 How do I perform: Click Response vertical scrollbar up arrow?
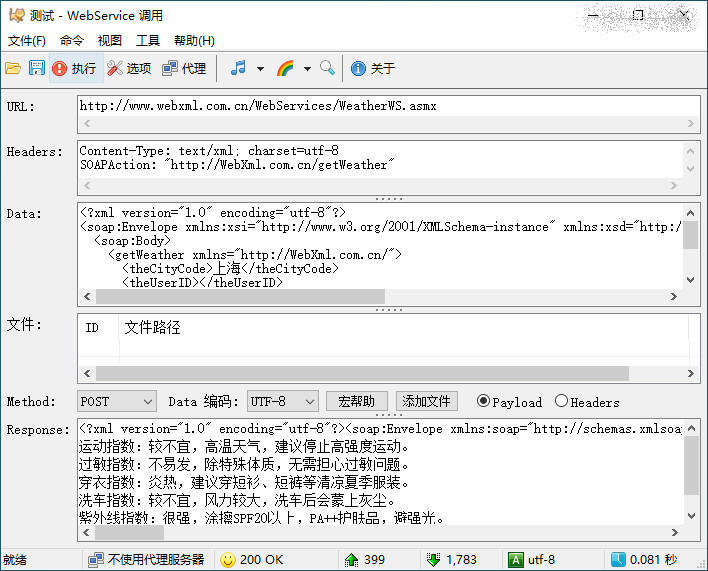coord(691,428)
